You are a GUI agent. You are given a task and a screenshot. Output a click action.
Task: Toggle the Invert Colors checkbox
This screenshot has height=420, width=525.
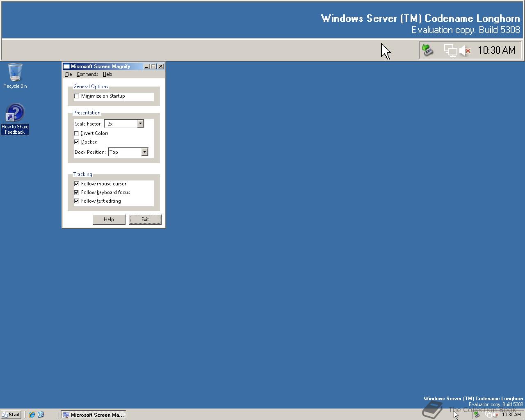click(76, 133)
